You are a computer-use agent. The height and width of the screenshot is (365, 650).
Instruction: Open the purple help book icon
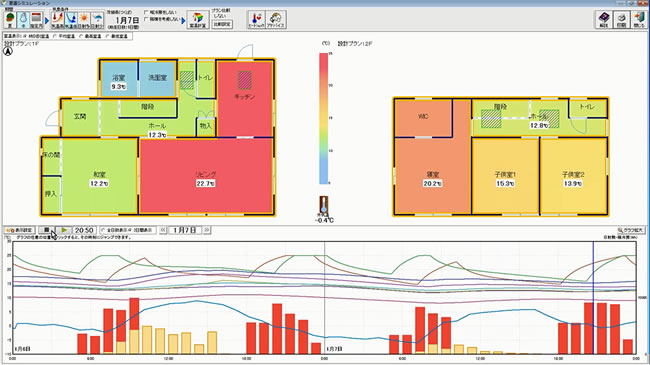click(604, 19)
